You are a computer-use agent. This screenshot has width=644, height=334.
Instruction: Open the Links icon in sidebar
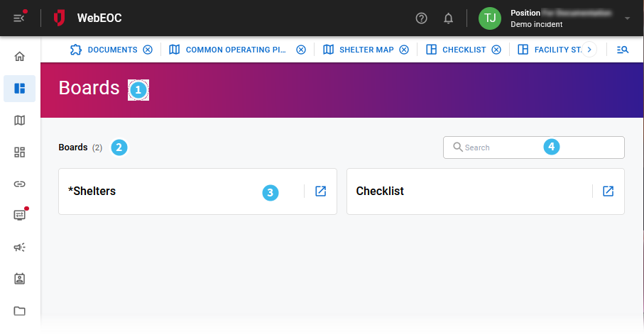(20, 184)
